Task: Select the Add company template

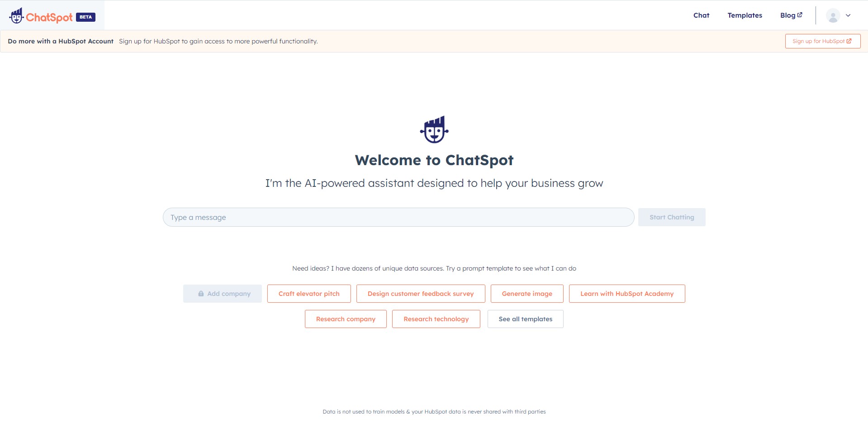Action: (223, 294)
